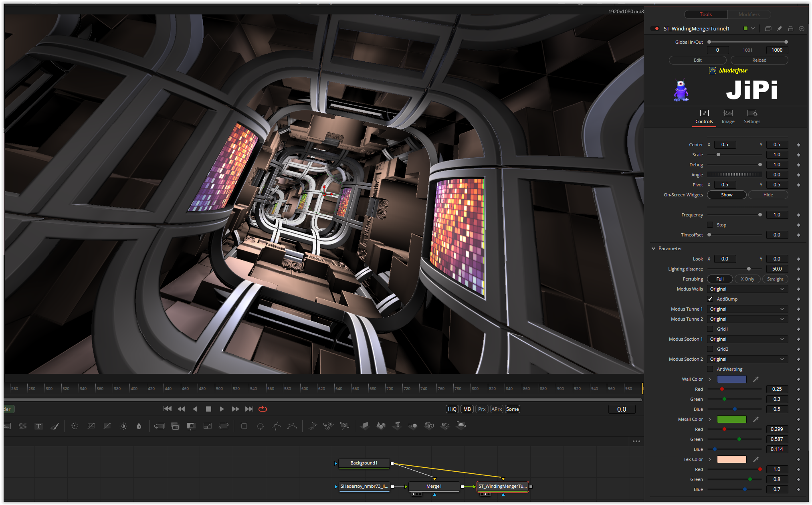This screenshot has width=812, height=505.
Task: Switch to the Modifiers tab
Action: (x=749, y=14)
